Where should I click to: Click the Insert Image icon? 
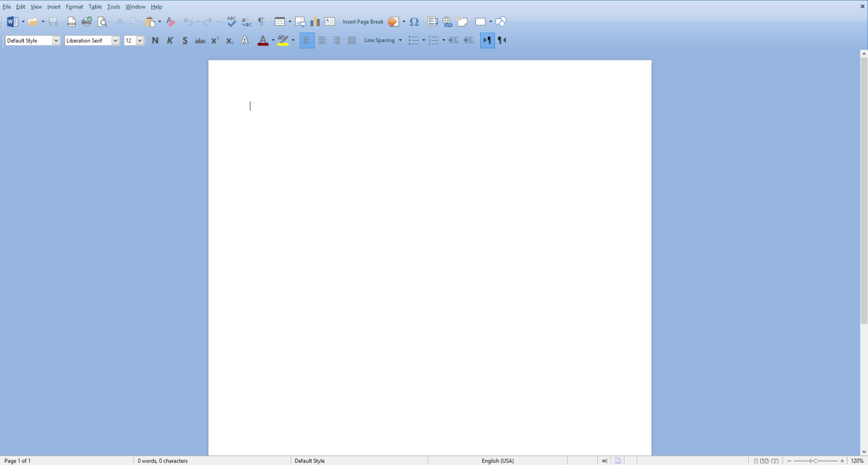[x=300, y=22]
